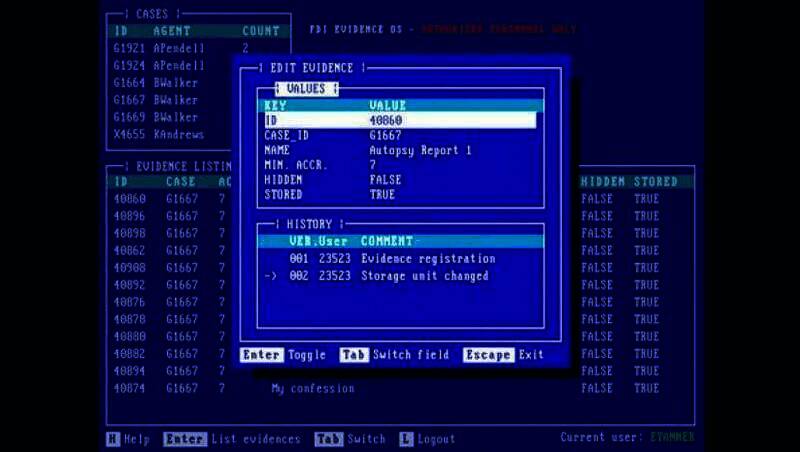Click the L Logout key badge
800x452 pixels.
(406, 439)
